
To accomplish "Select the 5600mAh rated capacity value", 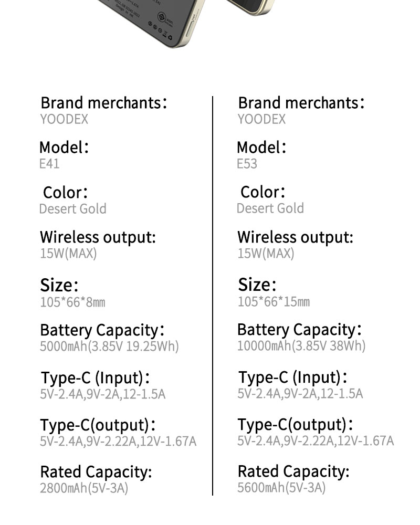I will [281, 488].
